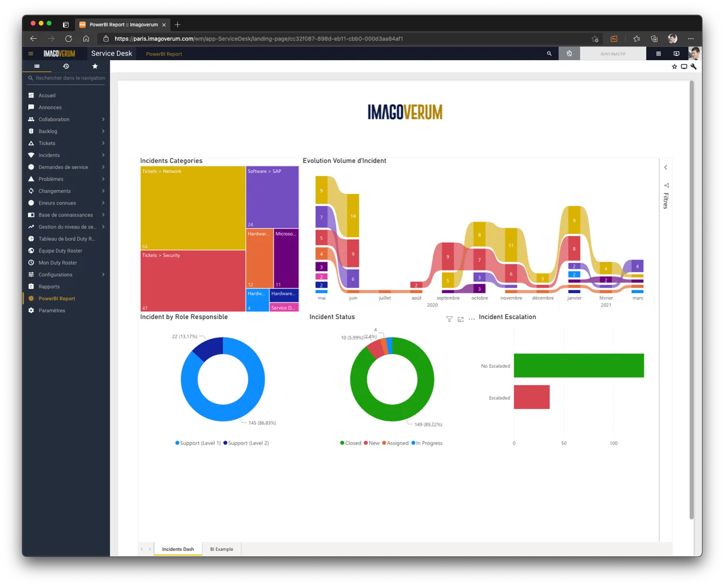The height and width of the screenshot is (588, 727).
Task: Click the Backlog icon in sidebar
Action: coord(31,131)
